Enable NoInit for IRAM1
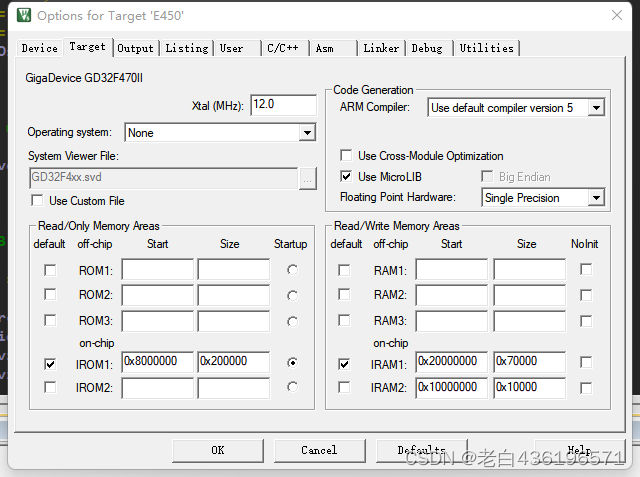Screen dimensions: 640x477 (586, 362)
